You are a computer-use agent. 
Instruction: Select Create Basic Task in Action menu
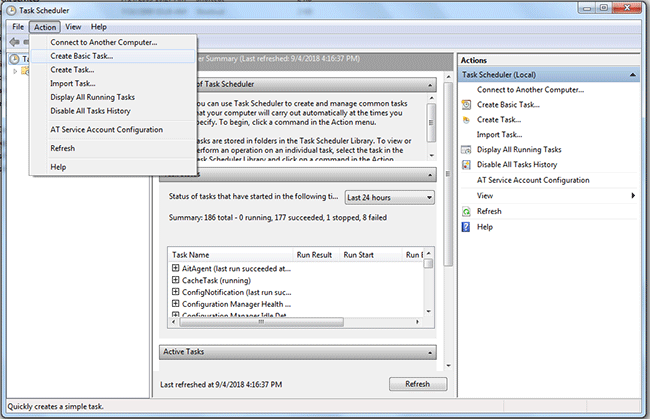tap(82, 56)
